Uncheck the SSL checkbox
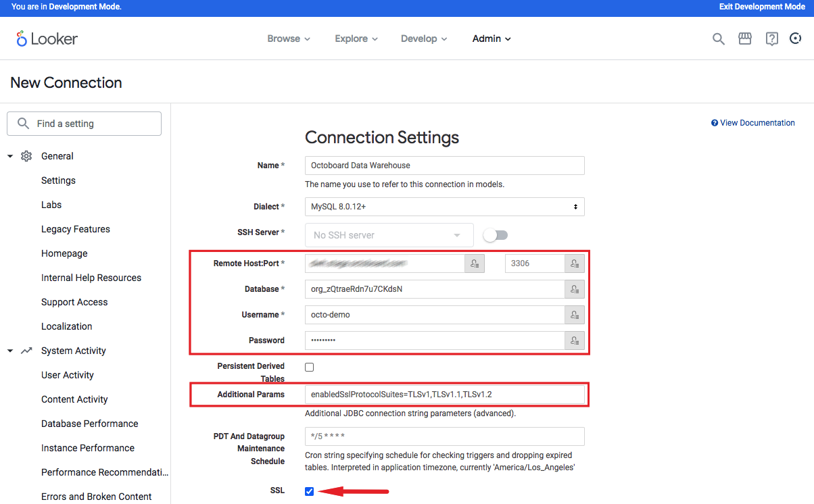This screenshot has width=814, height=504. (x=310, y=491)
